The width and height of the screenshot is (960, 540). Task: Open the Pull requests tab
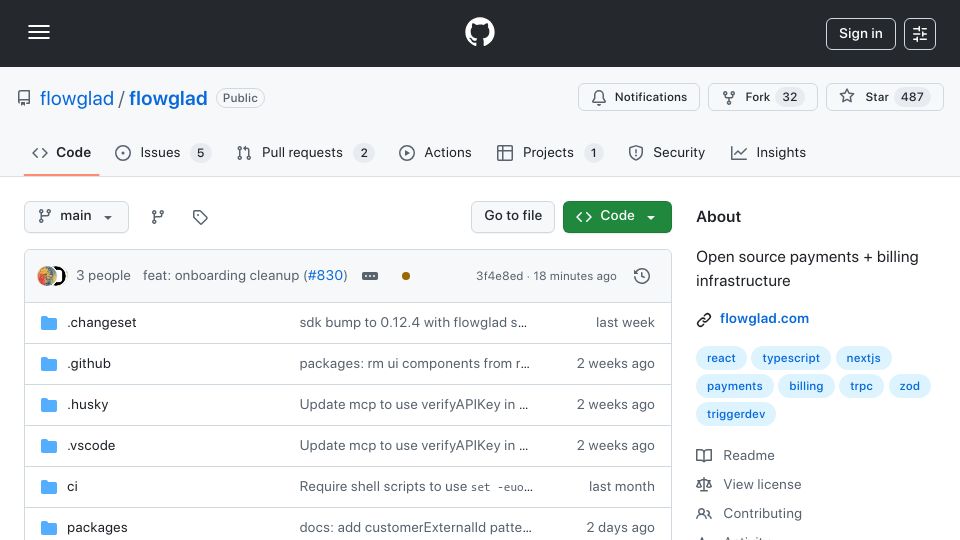pyautogui.click(x=304, y=152)
